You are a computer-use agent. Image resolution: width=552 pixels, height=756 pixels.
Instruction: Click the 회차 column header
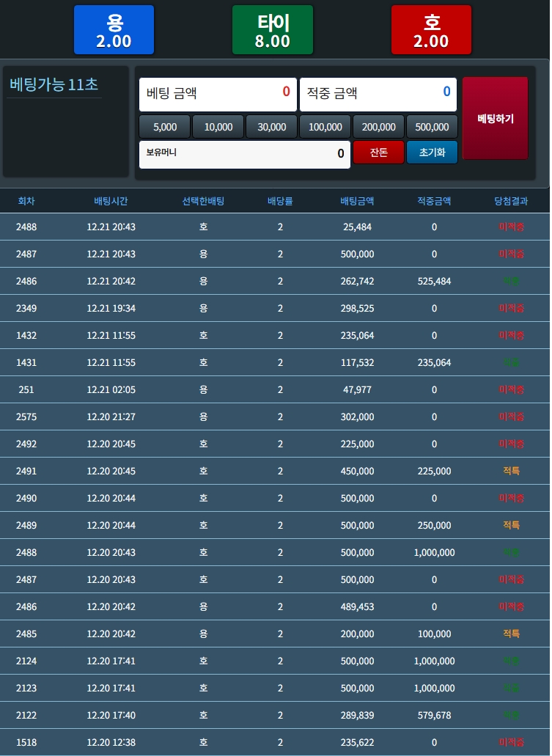pyautogui.click(x=26, y=201)
